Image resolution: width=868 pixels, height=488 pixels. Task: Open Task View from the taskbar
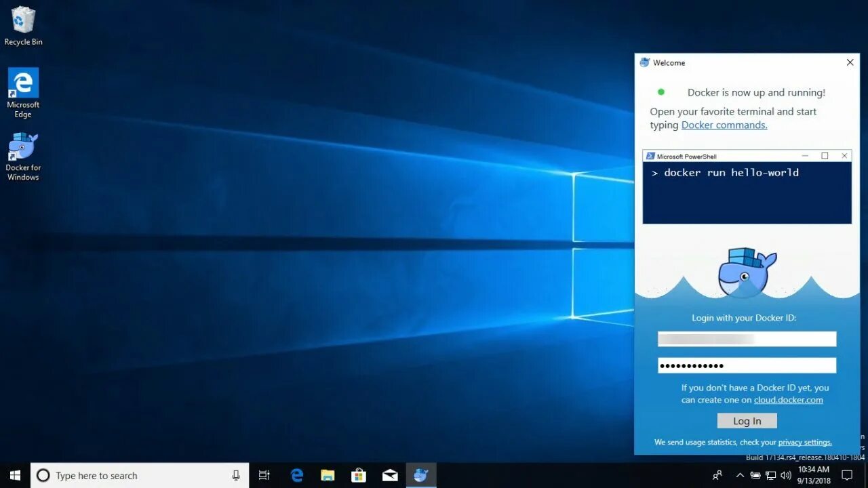pos(264,475)
